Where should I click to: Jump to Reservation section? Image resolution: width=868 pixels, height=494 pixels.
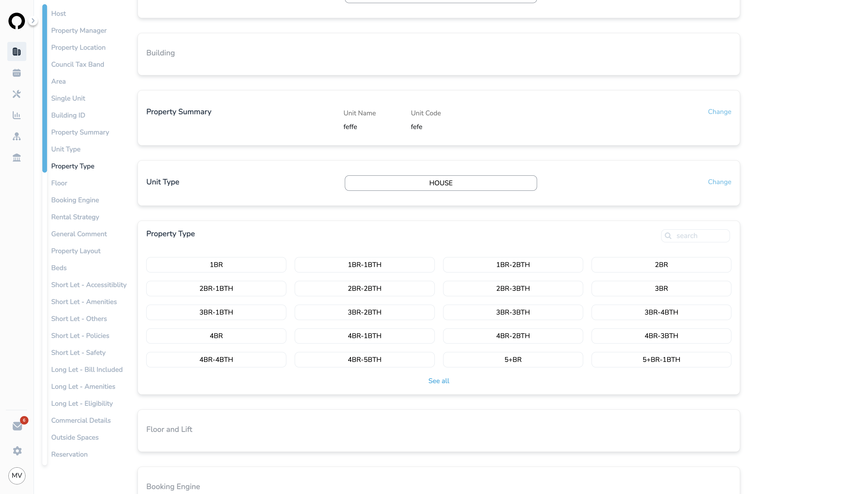69,455
